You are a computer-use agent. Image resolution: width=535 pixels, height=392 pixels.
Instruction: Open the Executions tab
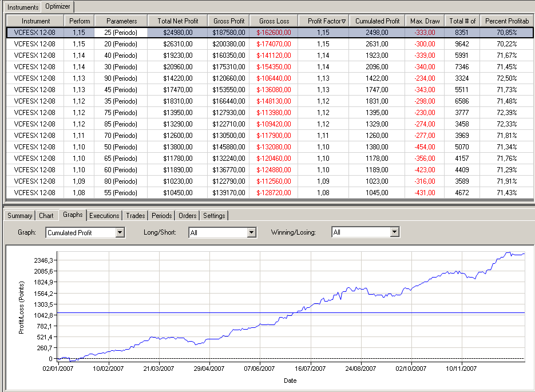(x=104, y=216)
